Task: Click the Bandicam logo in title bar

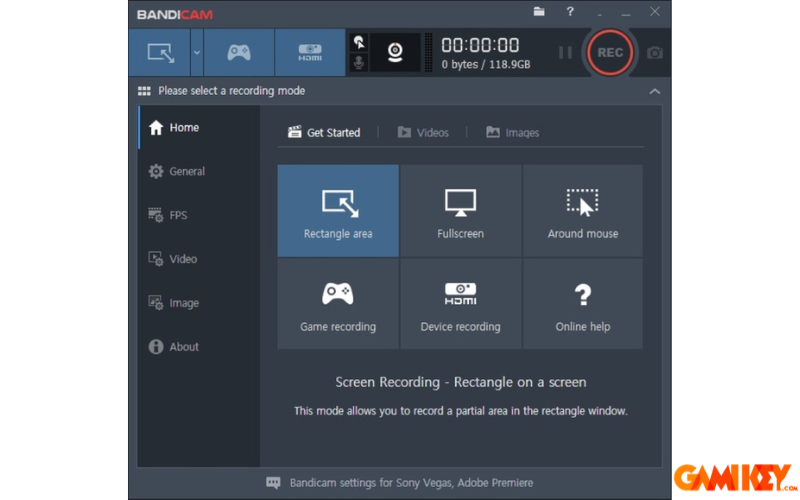Action: tap(174, 14)
